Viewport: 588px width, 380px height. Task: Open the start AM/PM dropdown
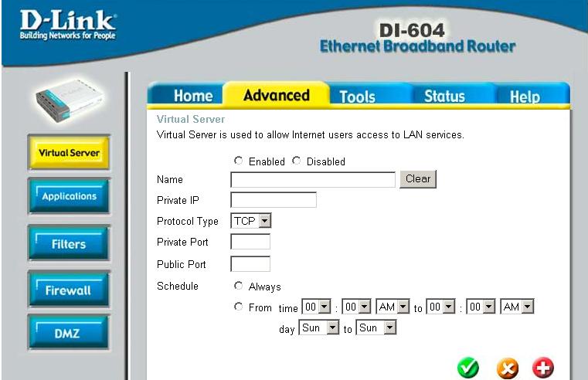pyautogui.click(x=393, y=307)
